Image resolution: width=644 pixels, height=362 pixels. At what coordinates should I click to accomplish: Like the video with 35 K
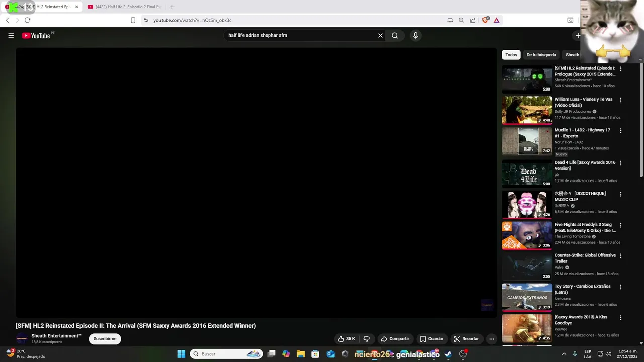346,339
